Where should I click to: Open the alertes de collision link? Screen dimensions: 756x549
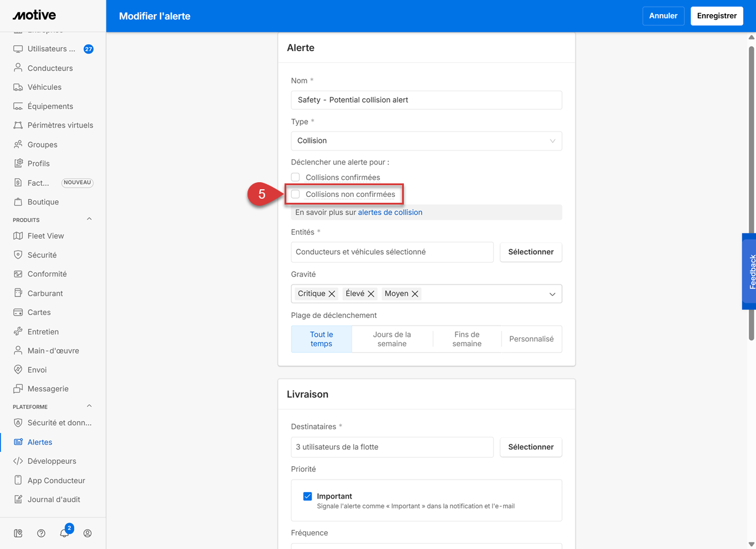pos(390,212)
